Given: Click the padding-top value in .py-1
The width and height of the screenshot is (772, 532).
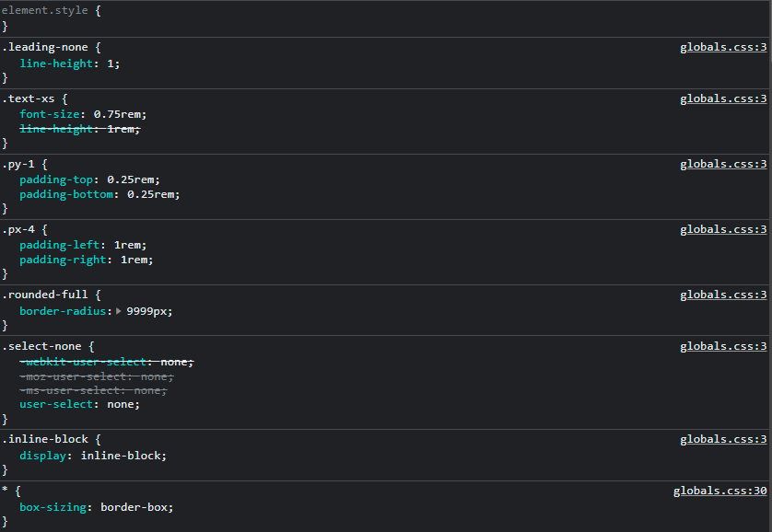Looking at the screenshot, I should click(x=132, y=179).
